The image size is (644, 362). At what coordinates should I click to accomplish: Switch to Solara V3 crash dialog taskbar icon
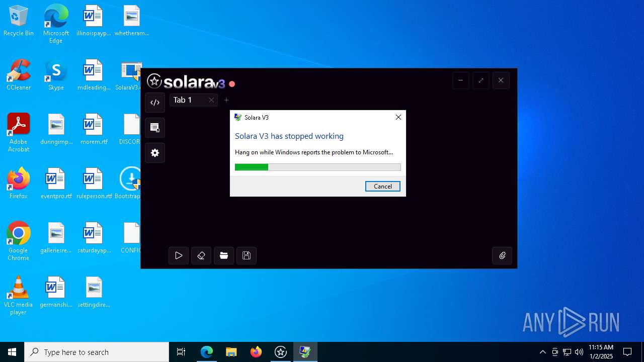[x=305, y=352]
